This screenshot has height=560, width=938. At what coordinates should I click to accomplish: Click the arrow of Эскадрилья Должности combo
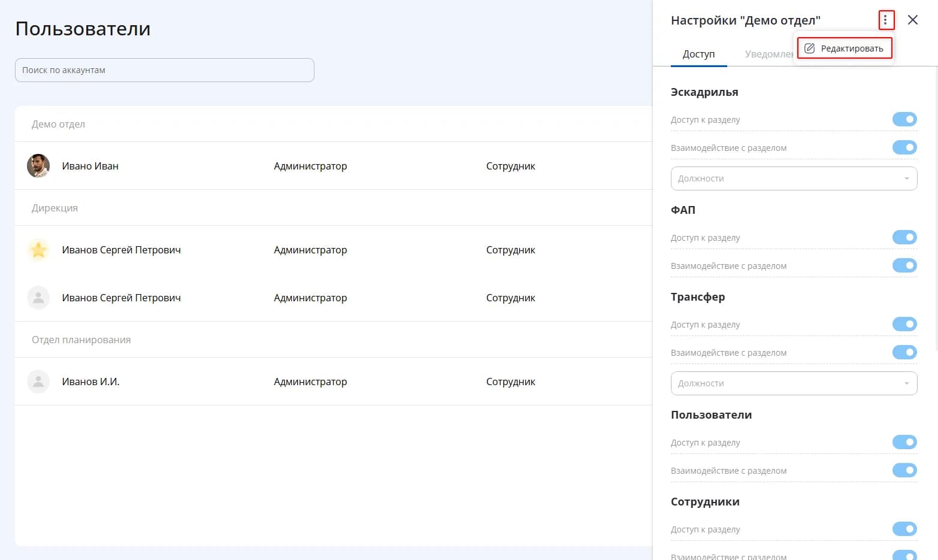906,178
